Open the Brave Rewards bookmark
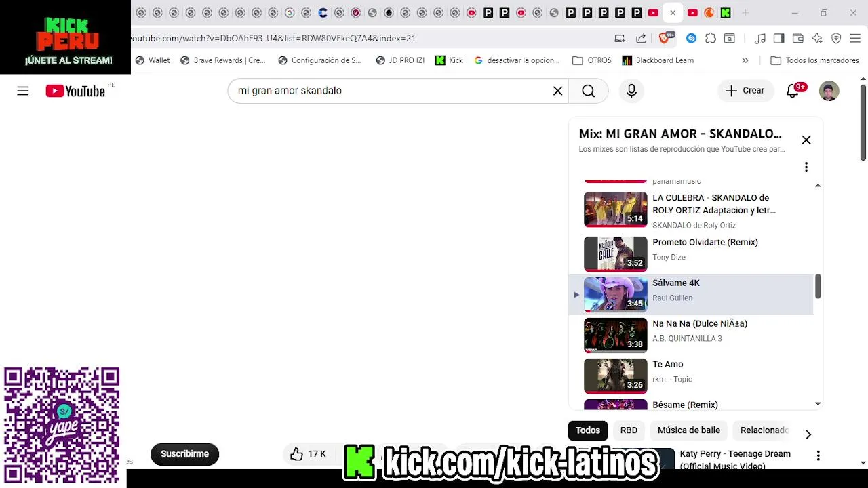Screen dimensions: 868x488 (223, 60)
